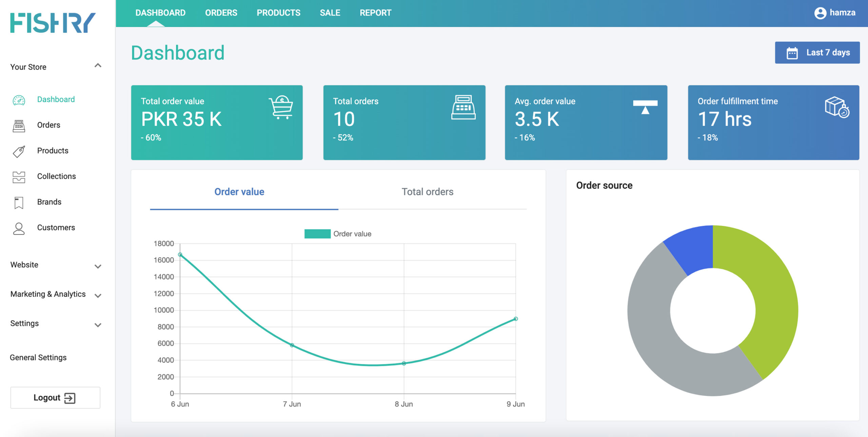The width and height of the screenshot is (868, 437).
Task: Switch to the Total orders chart tab
Action: (x=427, y=192)
